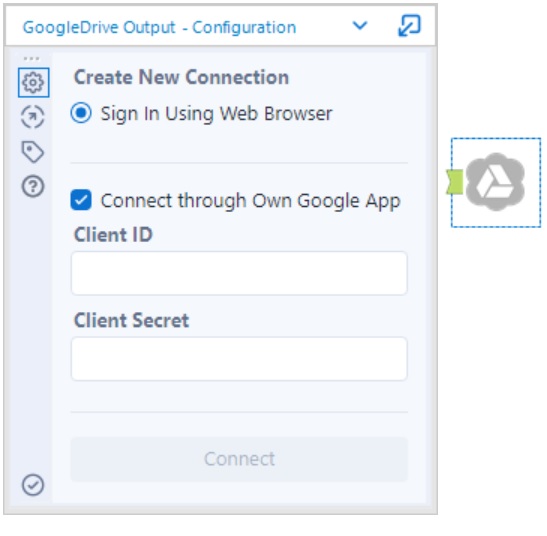
Task: Open the Help question mark icon
Action: [x=33, y=186]
